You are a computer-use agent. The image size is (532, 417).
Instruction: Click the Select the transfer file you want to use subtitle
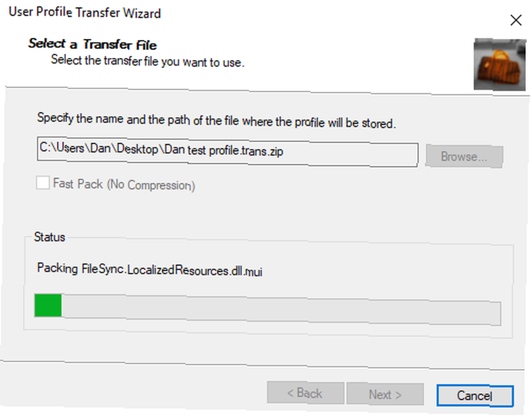[x=147, y=61]
